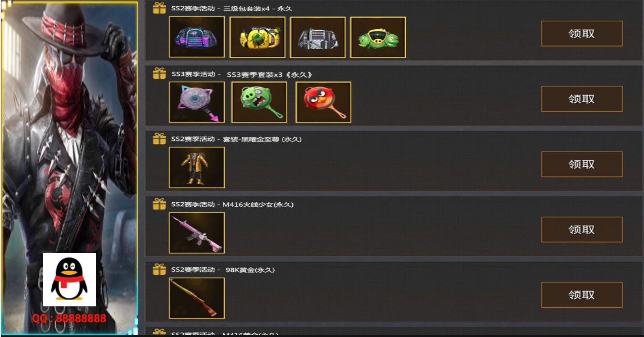Click the green pig backpack icon
Screen dimensions: 644x337
point(378,37)
